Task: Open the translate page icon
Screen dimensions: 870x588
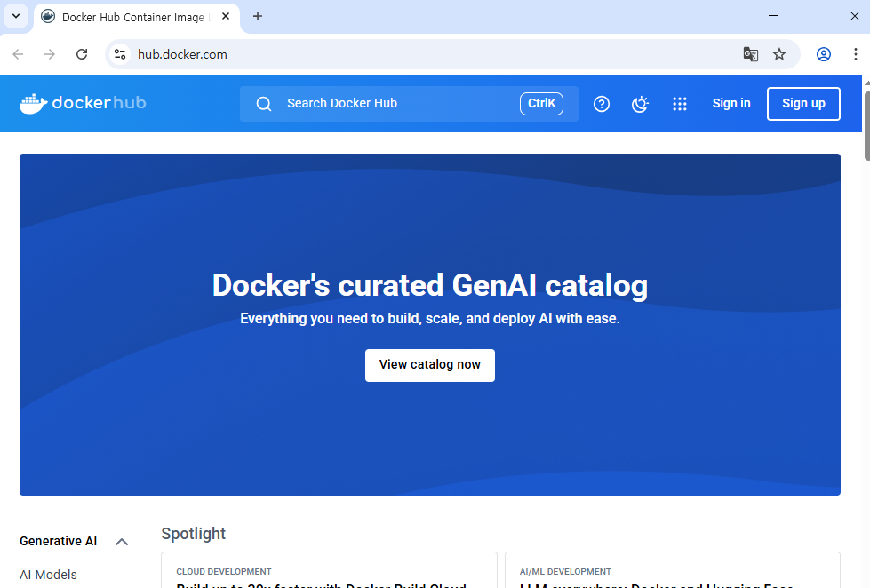Action: coord(750,54)
